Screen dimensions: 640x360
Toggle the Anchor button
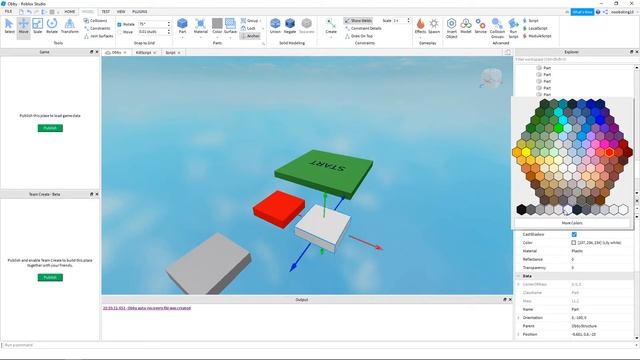coord(250,36)
